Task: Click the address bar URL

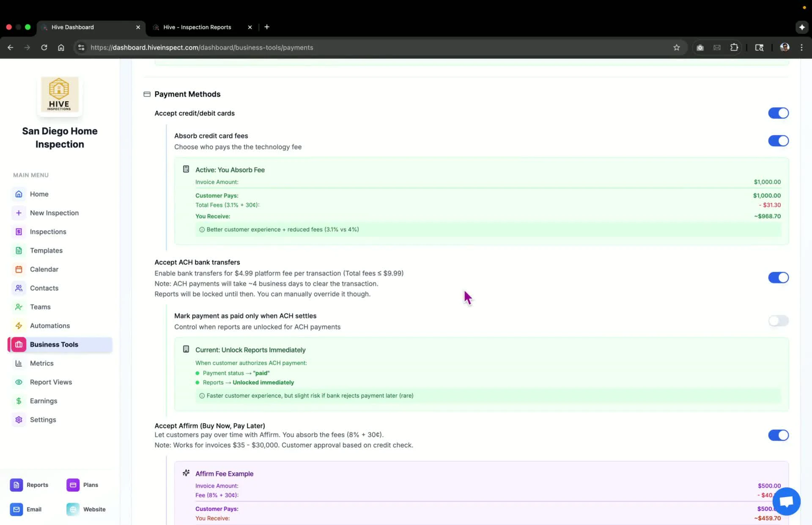Action: point(202,47)
